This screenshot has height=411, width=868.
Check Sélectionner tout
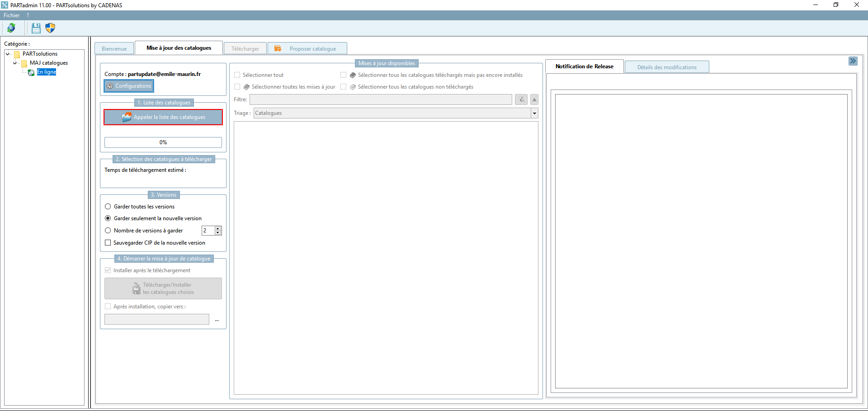237,75
